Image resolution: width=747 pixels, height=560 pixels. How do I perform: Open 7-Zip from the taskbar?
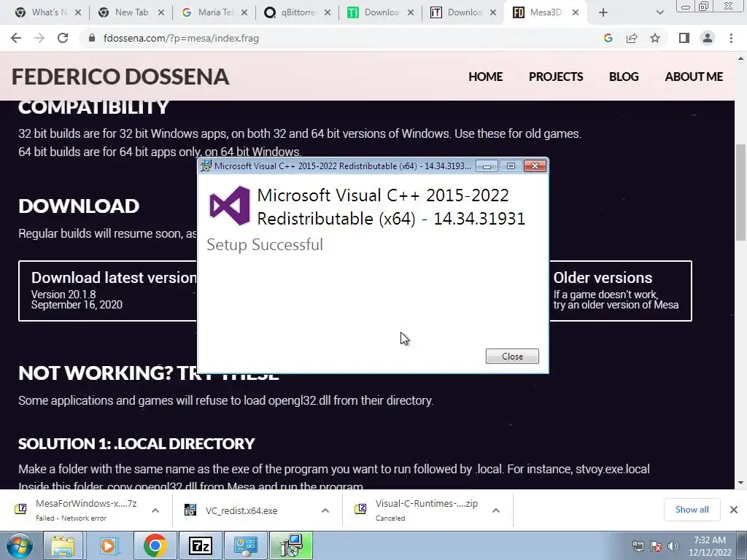point(200,545)
